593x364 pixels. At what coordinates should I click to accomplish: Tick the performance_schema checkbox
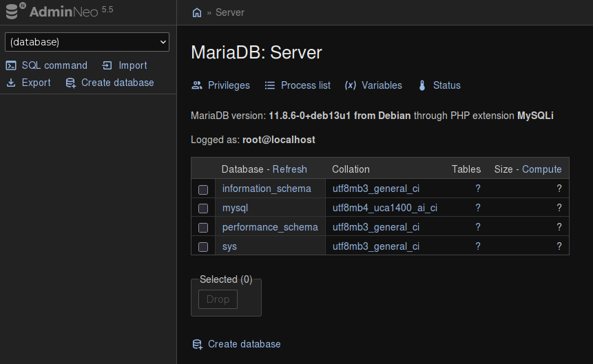click(203, 228)
